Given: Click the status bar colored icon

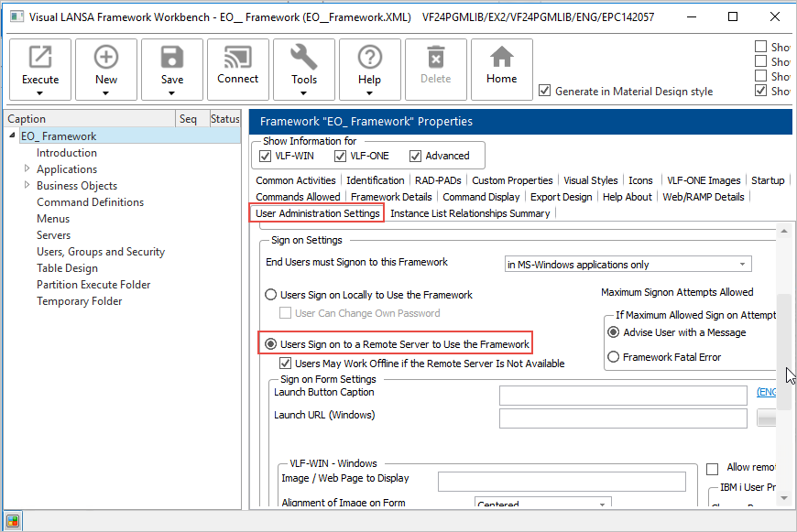Looking at the screenshot, I should [x=13, y=521].
